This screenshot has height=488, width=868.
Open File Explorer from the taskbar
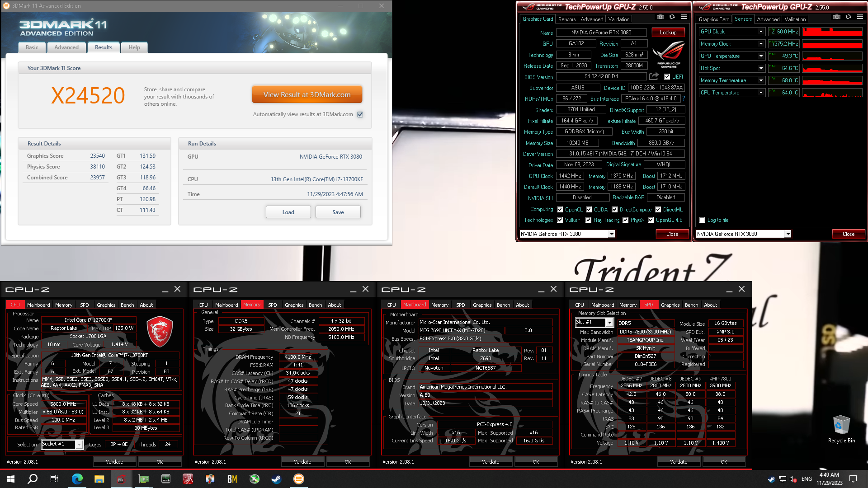point(99,479)
